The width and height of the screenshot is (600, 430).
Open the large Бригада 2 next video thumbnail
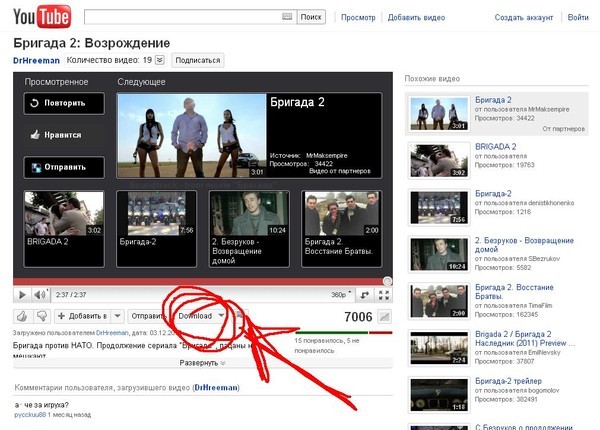click(191, 136)
